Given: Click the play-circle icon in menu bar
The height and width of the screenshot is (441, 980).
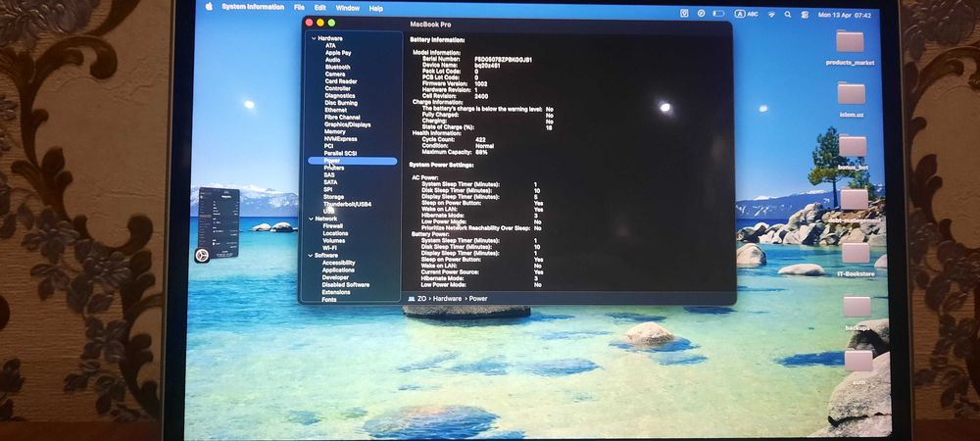Looking at the screenshot, I should [702, 13].
